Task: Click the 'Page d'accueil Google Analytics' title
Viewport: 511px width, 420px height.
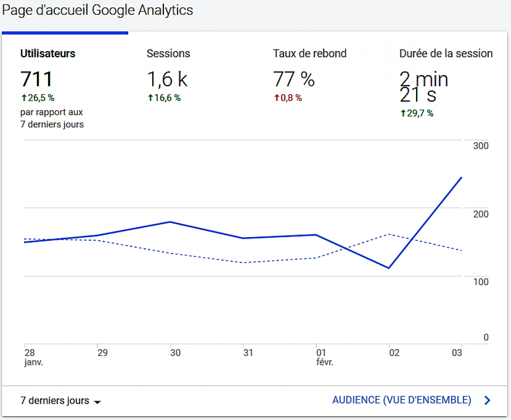Action: 98,10
